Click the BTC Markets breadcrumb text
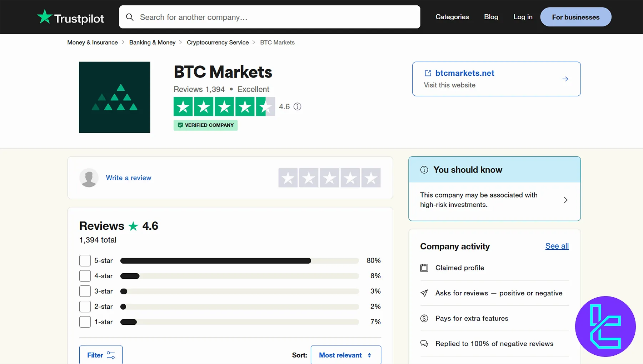Viewport: 643px width, 364px height. 277,43
